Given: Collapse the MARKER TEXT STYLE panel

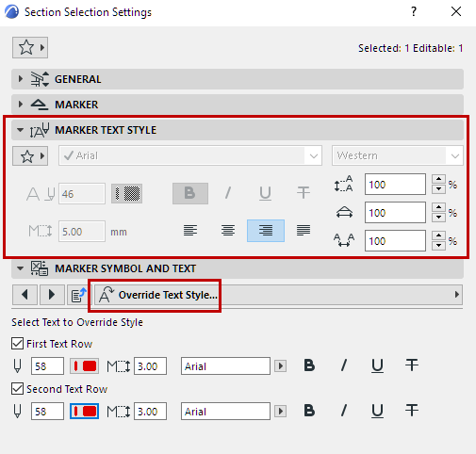Looking at the screenshot, I should [x=238, y=130].
